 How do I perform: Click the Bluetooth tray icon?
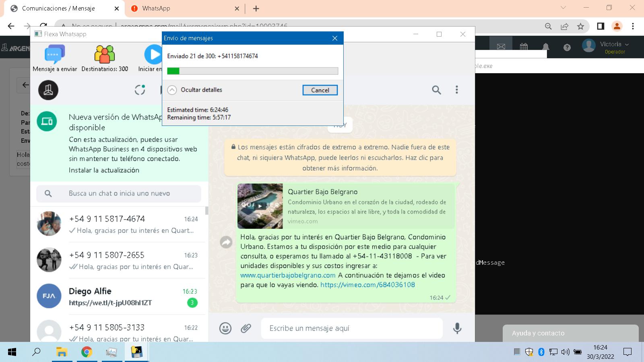click(541, 352)
